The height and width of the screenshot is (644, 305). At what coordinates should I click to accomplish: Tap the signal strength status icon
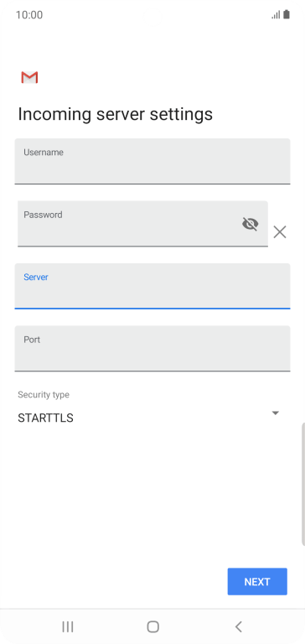pos(276,15)
